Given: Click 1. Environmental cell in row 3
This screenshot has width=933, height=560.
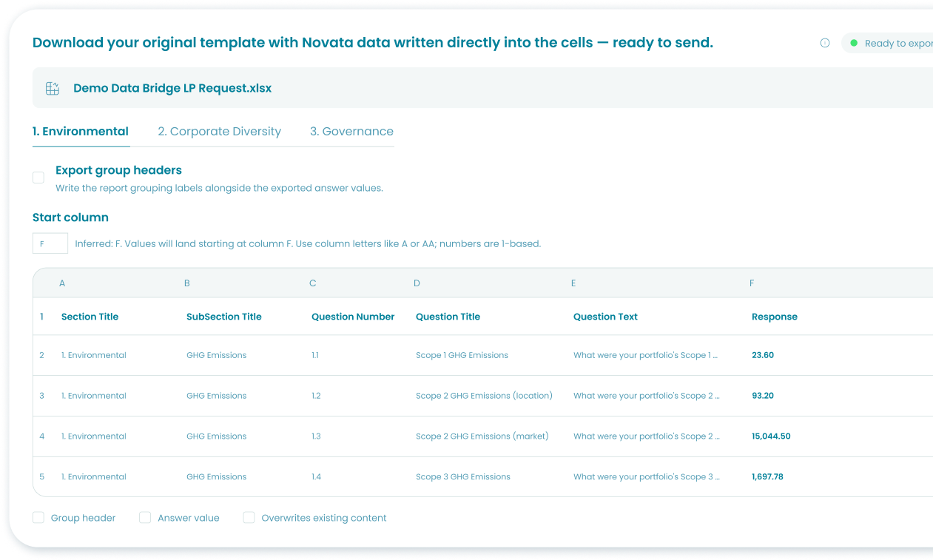Looking at the screenshot, I should 93,396.
